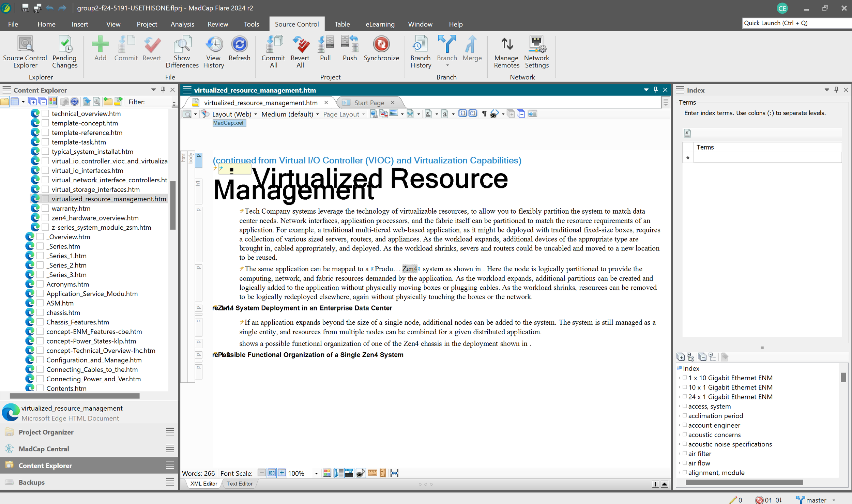Image resolution: width=852 pixels, height=504 pixels.
Task: Click the Quick Launch search field
Action: click(797, 23)
